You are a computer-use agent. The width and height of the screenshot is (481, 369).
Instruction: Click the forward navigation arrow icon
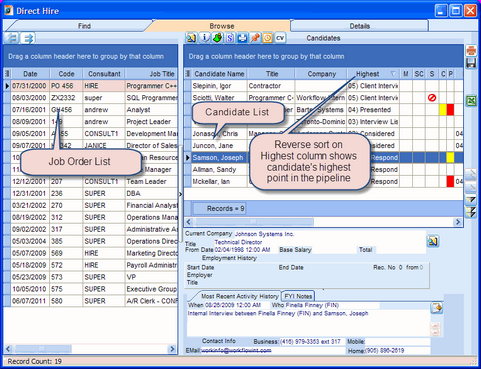28,38
